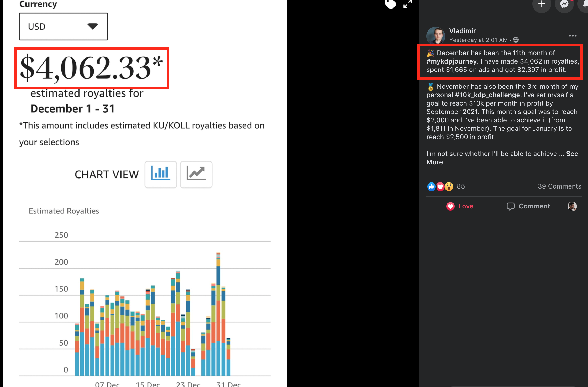588x387 pixels.
Task: Click the tag photo icon
Action: [x=390, y=4]
